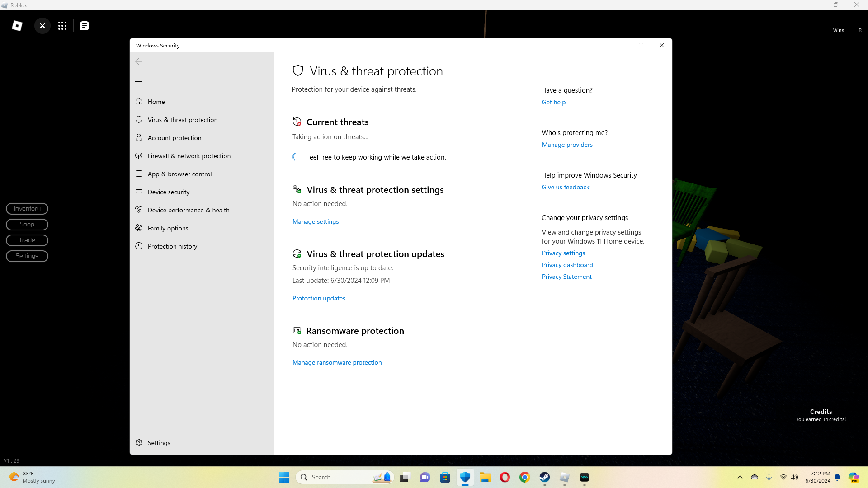Open the Roblox chat icon
The image size is (868, 488).
(x=85, y=26)
